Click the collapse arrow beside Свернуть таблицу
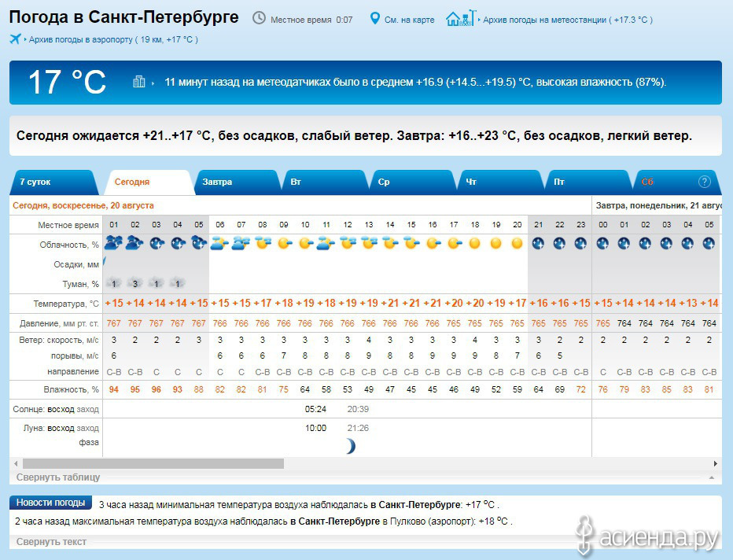 [x=712, y=477]
